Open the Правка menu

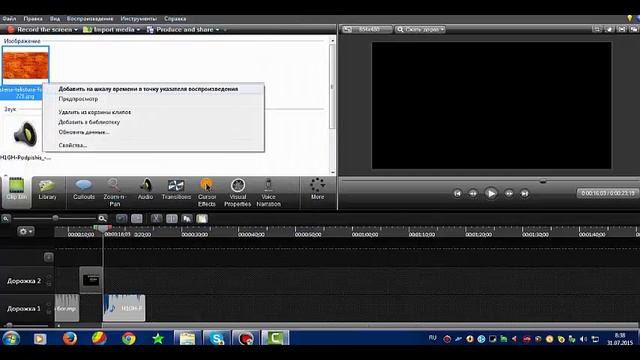tap(33, 19)
